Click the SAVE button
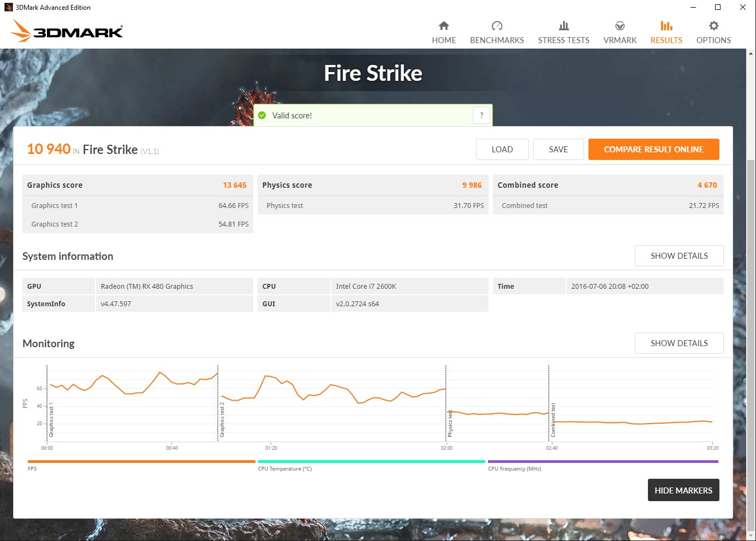This screenshot has width=756, height=541. [x=558, y=149]
